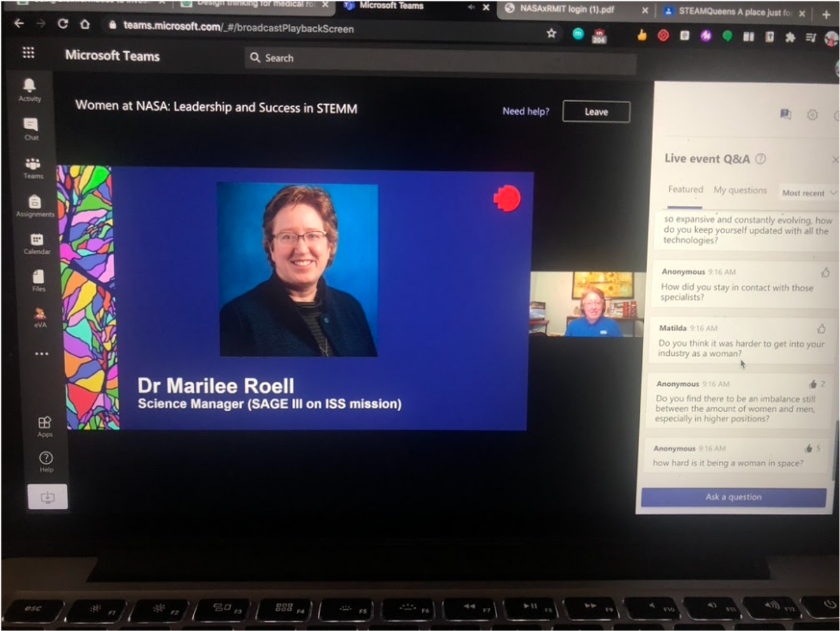Screen dimensions: 840x631
Task: Open Q&A help question mark icon
Action: pyautogui.click(x=761, y=159)
